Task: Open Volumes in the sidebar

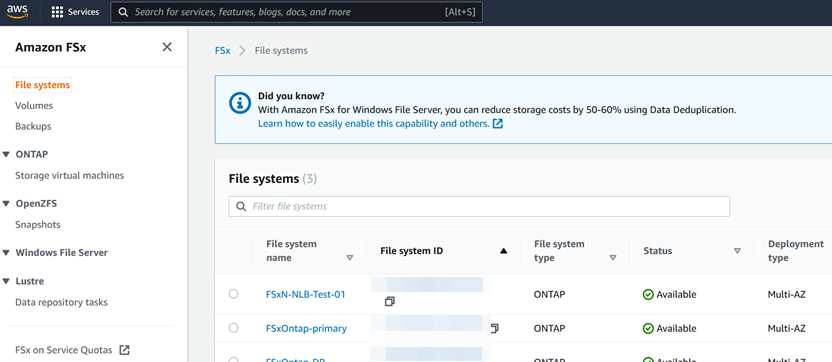Action: [x=34, y=106]
